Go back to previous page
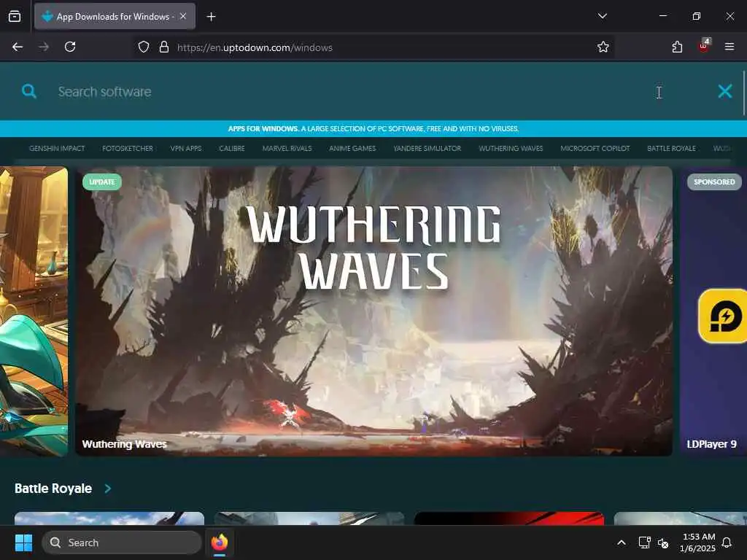The image size is (747, 560). coord(18,47)
